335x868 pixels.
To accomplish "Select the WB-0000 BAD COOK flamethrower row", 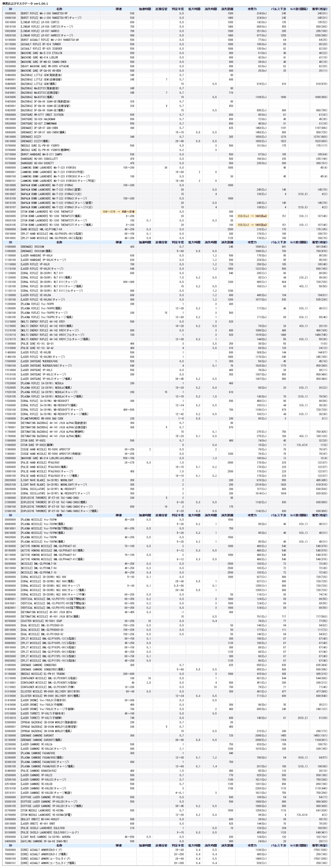I will [166, 418].
